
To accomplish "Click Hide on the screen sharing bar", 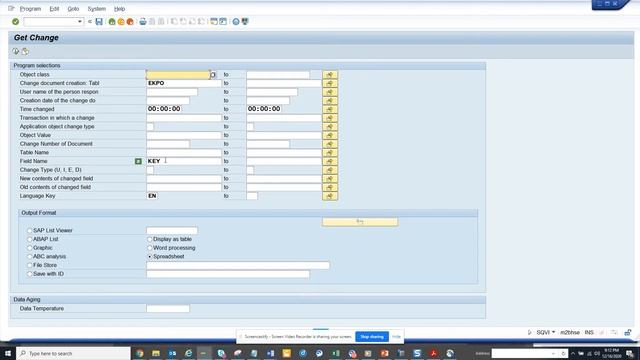I will click(396, 337).
